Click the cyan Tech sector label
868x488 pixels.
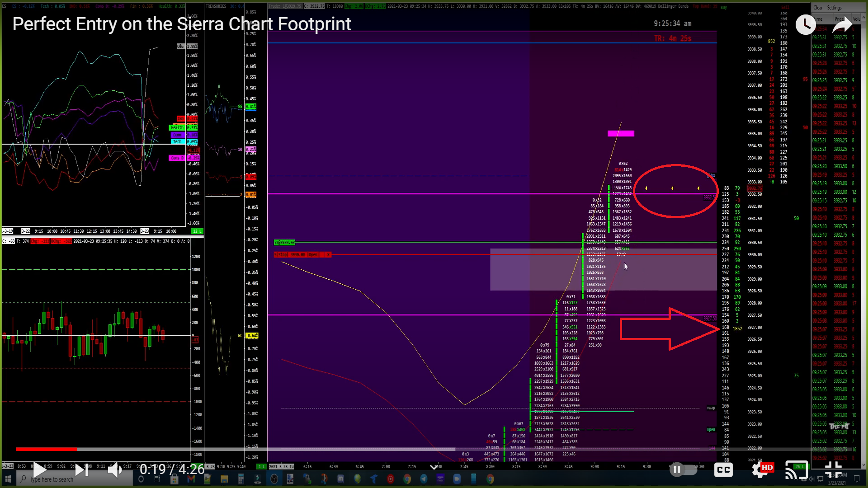(x=177, y=142)
